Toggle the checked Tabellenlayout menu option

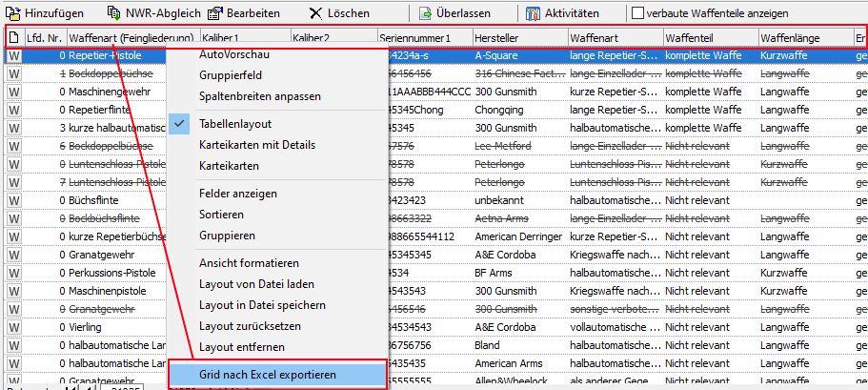coord(236,124)
